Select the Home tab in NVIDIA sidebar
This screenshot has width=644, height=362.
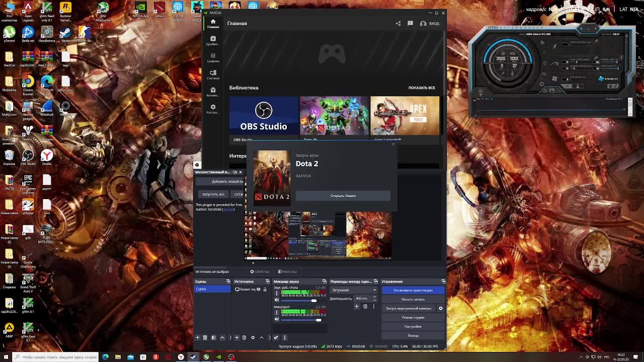click(x=213, y=23)
